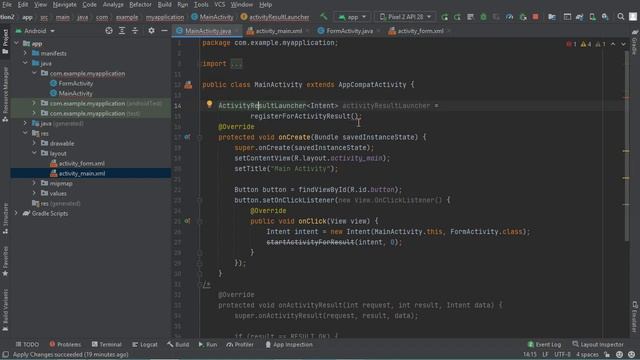
Task: Click the red Stop button in toolbar
Action: pyautogui.click(x=536, y=17)
